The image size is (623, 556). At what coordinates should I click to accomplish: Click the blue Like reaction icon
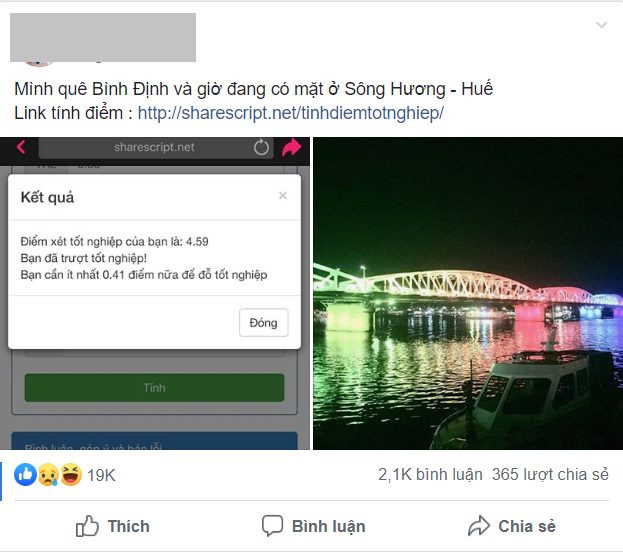click(x=25, y=474)
